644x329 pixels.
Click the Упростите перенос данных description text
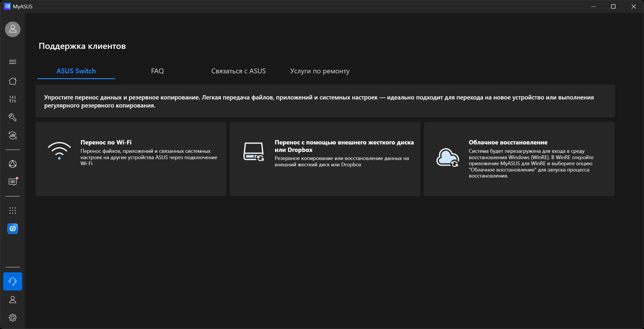[319, 102]
